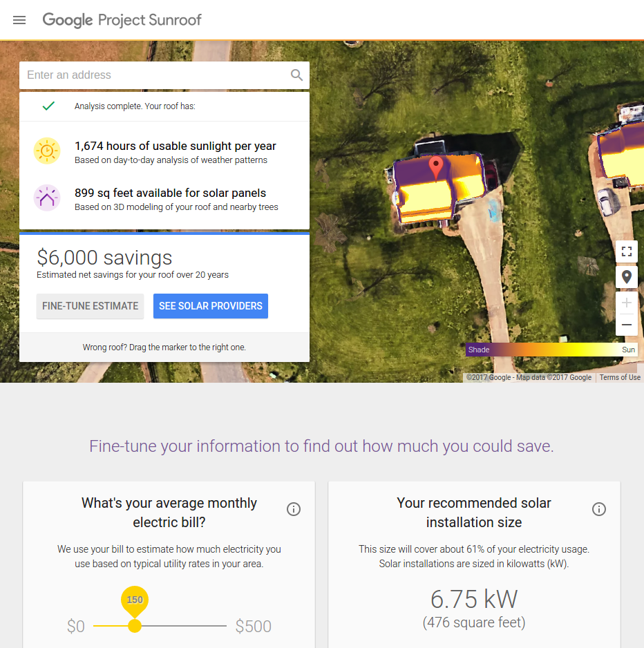
Task: Zoom in on the map
Action: pos(627,303)
